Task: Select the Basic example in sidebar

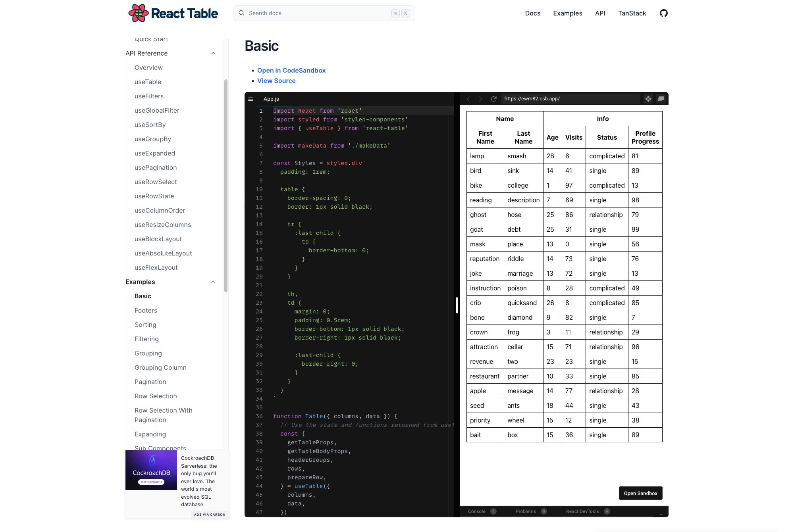Action: tap(143, 296)
